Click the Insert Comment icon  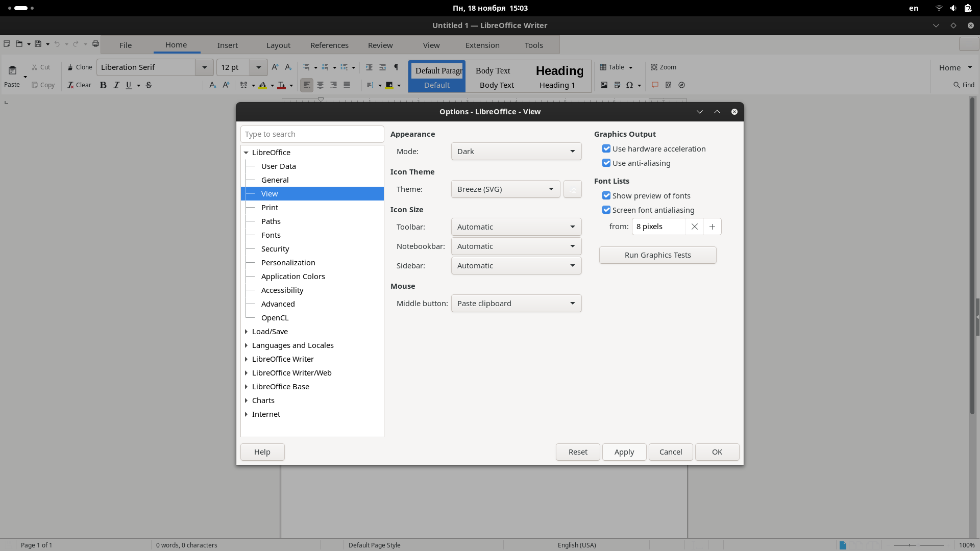(x=655, y=85)
